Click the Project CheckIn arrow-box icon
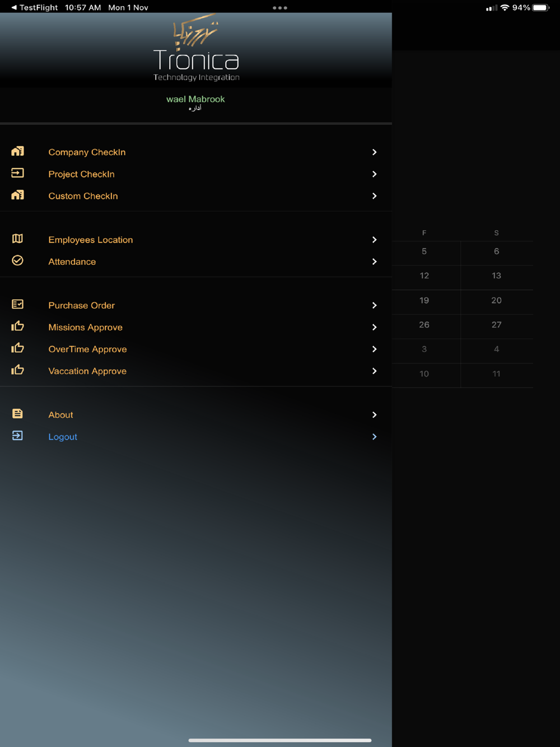 [x=17, y=173]
